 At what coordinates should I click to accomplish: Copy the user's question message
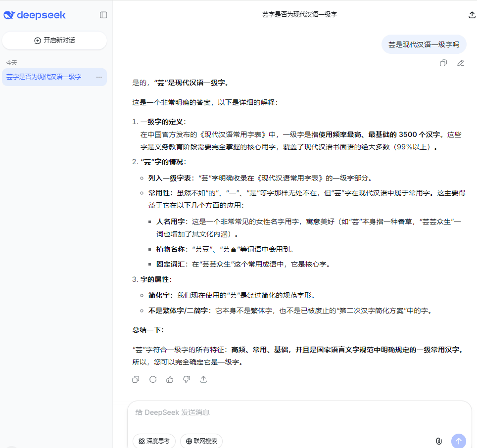443,63
